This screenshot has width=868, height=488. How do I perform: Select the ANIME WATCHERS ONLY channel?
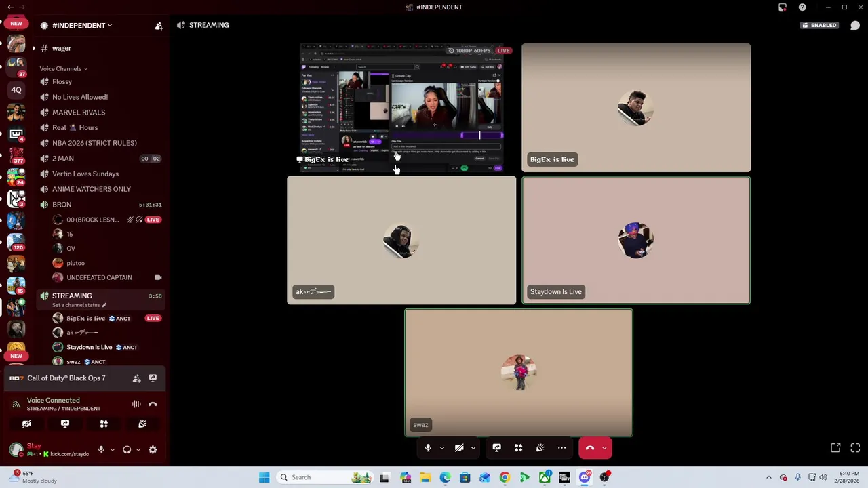100,189
